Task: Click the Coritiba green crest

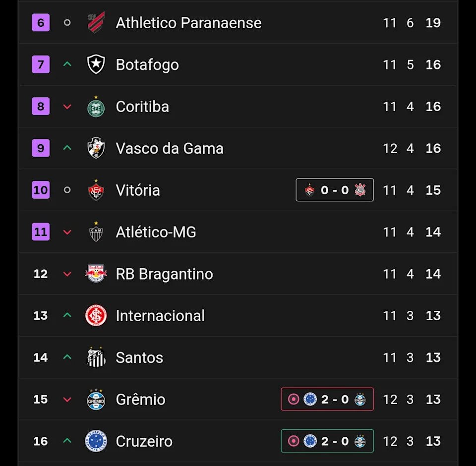Action: 96,107
